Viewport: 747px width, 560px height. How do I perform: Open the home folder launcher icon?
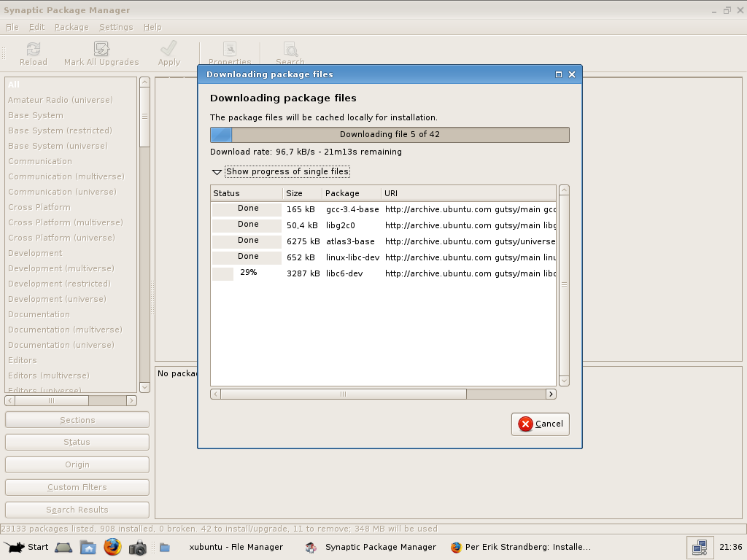[x=88, y=547]
